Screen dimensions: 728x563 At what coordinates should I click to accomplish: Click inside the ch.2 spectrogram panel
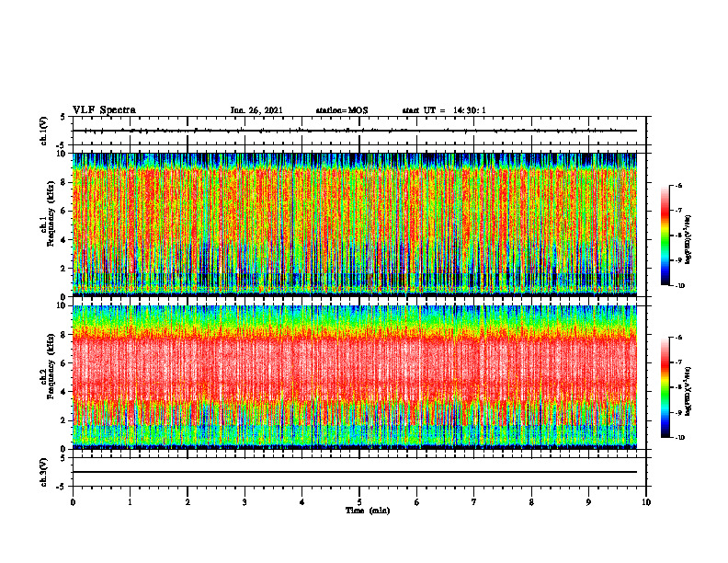pos(355,377)
